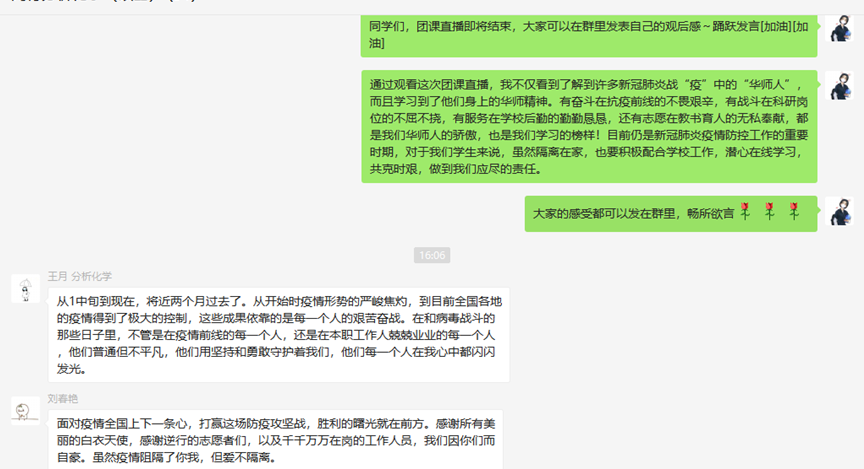The image size is (864, 469).
Task: Select 王月's white message starting 从1中旬到现在
Action: pos(279,335)
